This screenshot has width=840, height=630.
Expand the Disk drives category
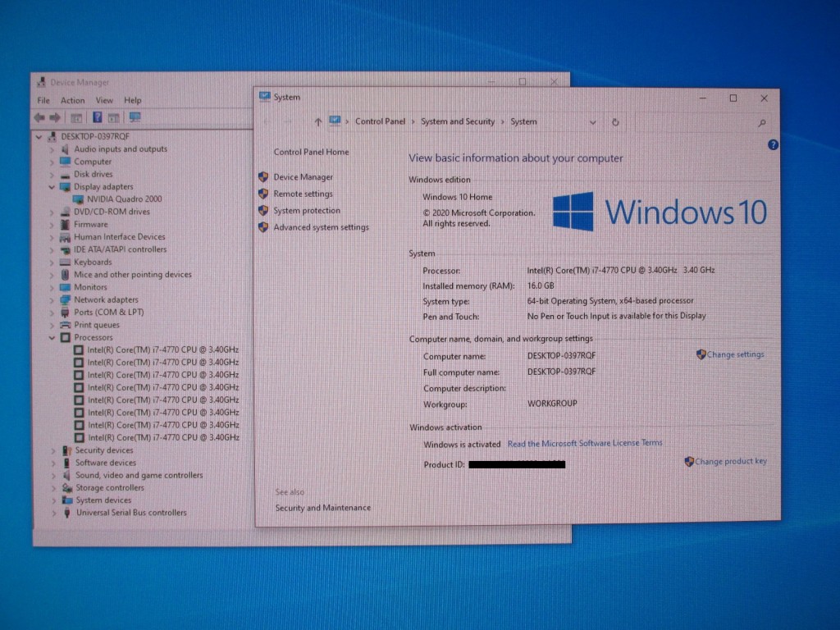point(52,175)
